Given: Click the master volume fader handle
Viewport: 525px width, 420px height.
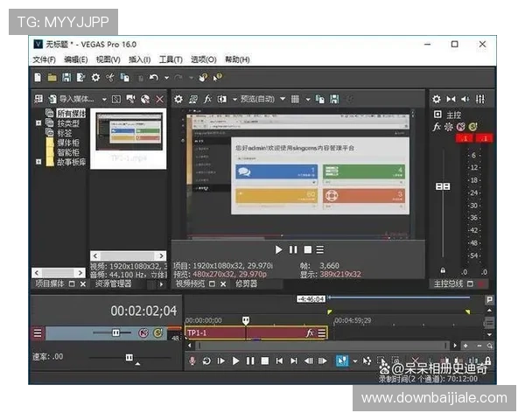Looking at the screenshot, I should coord(443,185).
